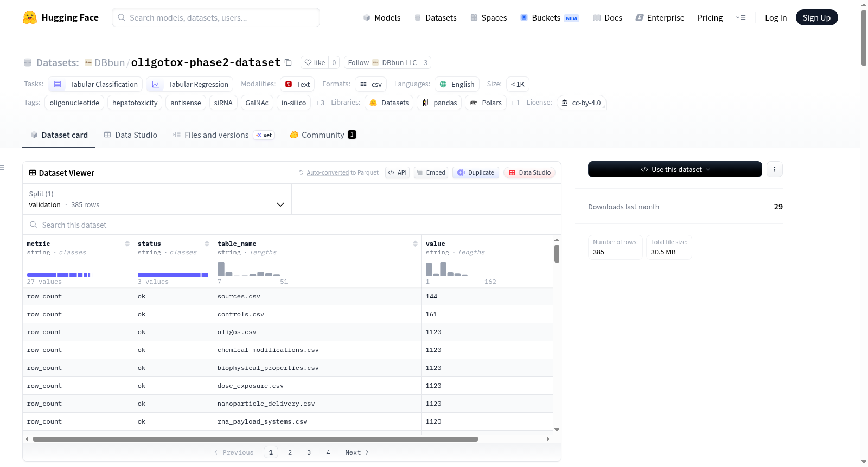Click the table vertical scrollbar thumb

click(557, 254)
